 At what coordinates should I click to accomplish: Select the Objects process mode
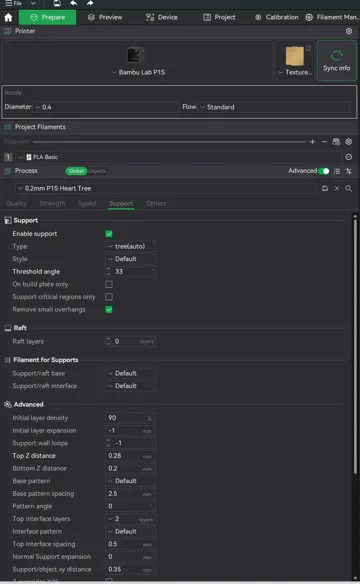pos(97,171)
